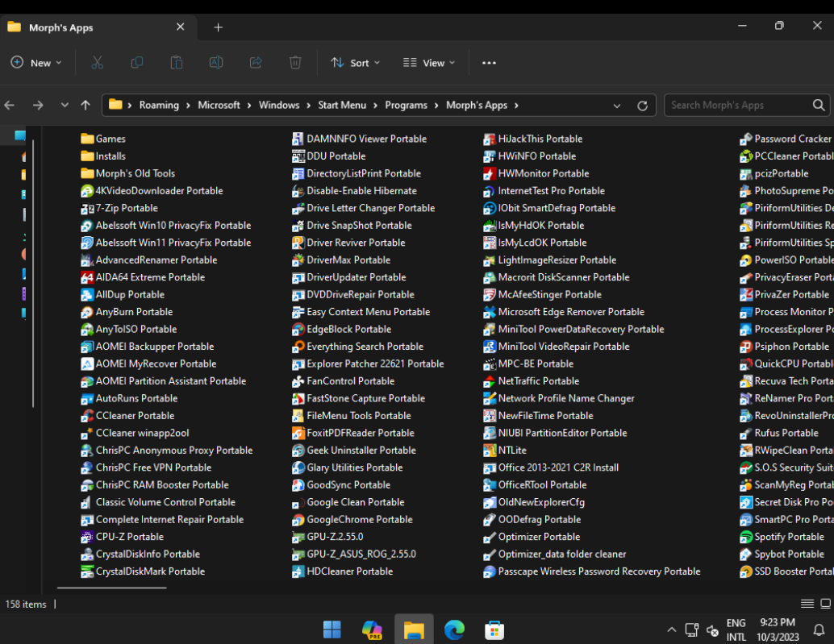Go forward with the right arrow

[38, 106]
